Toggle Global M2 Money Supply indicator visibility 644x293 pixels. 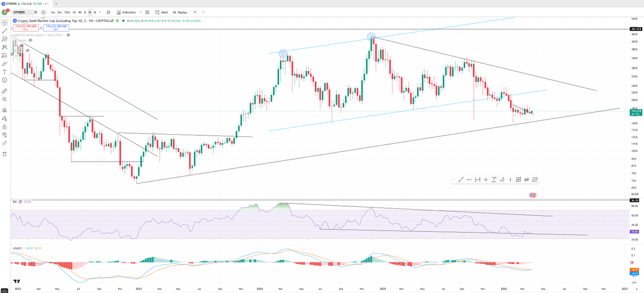tap(68, 35)
